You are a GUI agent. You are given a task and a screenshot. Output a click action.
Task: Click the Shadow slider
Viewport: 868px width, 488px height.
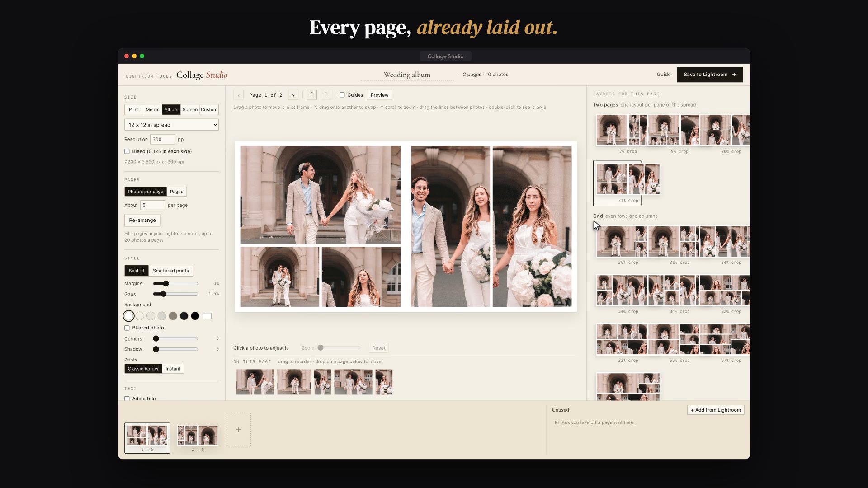(175, 349)
